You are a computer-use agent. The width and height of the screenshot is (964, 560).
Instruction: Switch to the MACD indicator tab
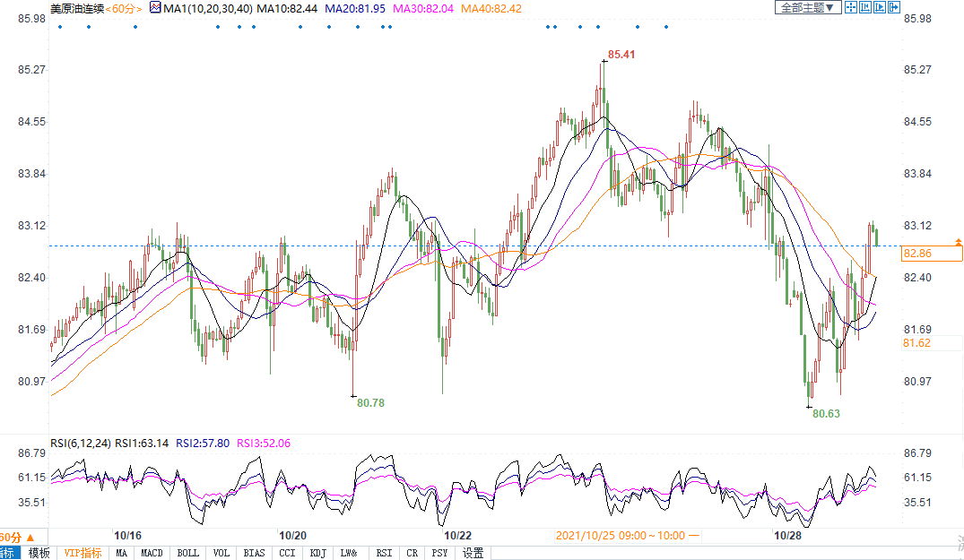[x=152, y=553]
